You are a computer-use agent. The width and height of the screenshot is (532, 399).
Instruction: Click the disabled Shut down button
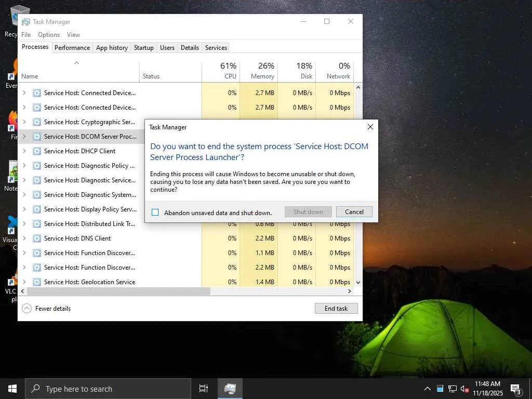308,212
